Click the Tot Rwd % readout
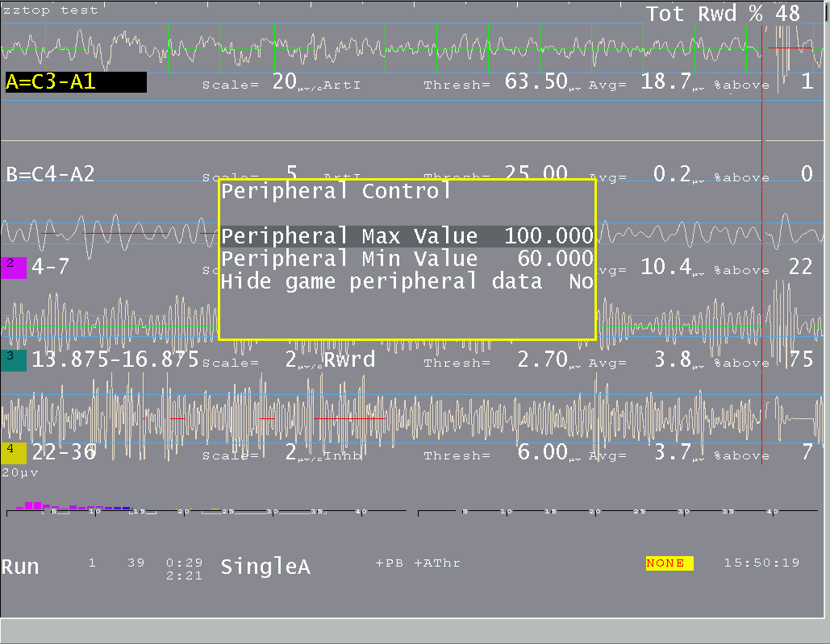Image resolution: width=830 pixels, height=644 pixels. [x=723, y=14]
